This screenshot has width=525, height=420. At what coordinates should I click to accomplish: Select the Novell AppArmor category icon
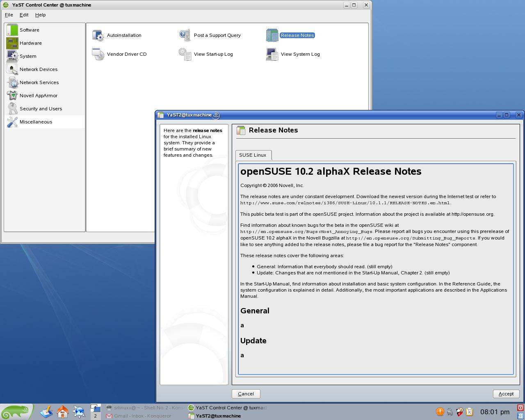tap(12, 96)
